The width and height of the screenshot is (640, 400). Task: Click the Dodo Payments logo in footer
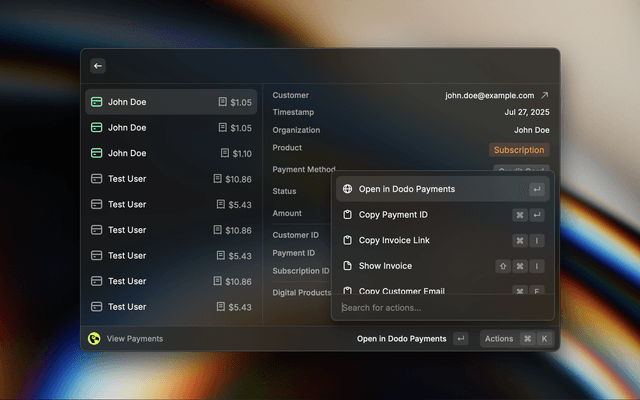click(94, 338)
